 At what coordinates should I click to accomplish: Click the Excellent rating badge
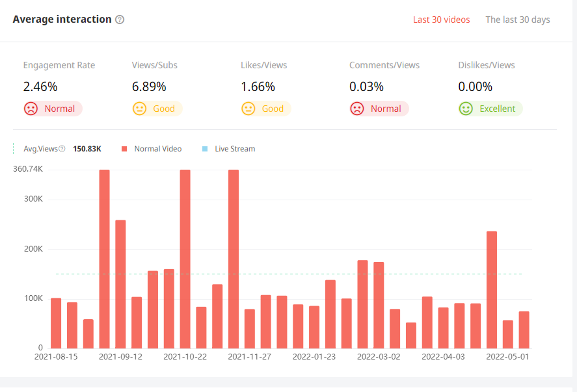[497, 109]
